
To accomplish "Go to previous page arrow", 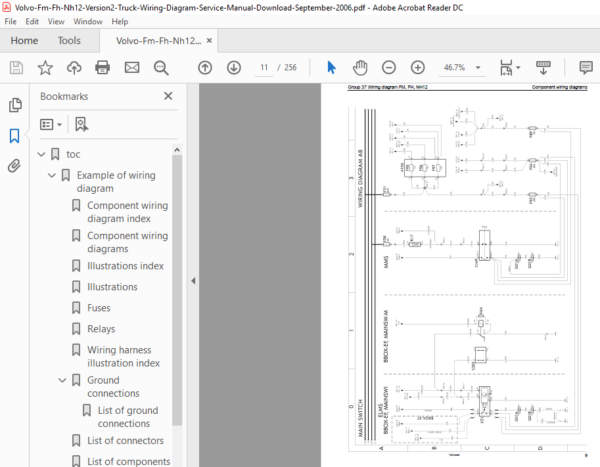I will point(205,68).
